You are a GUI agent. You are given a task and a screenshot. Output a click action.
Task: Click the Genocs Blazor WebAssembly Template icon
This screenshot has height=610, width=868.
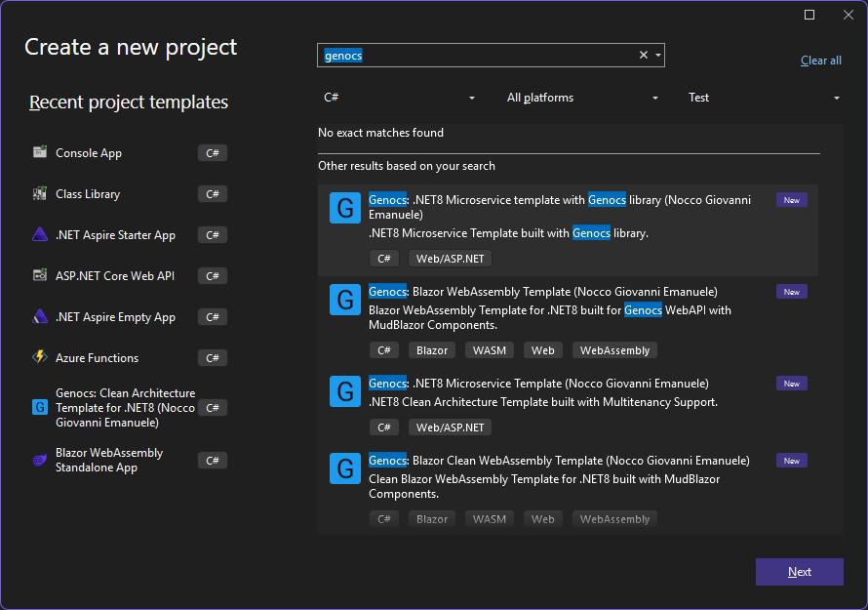345,300
